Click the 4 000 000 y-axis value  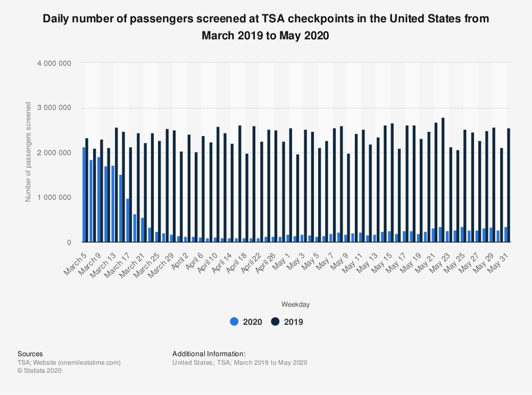click(x=54, y=63)
